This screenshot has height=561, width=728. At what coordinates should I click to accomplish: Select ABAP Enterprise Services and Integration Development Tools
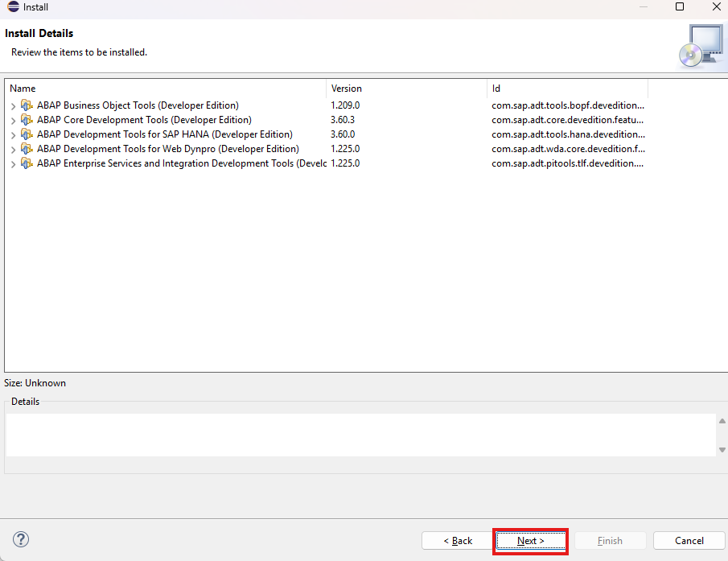tap(182, 163)
